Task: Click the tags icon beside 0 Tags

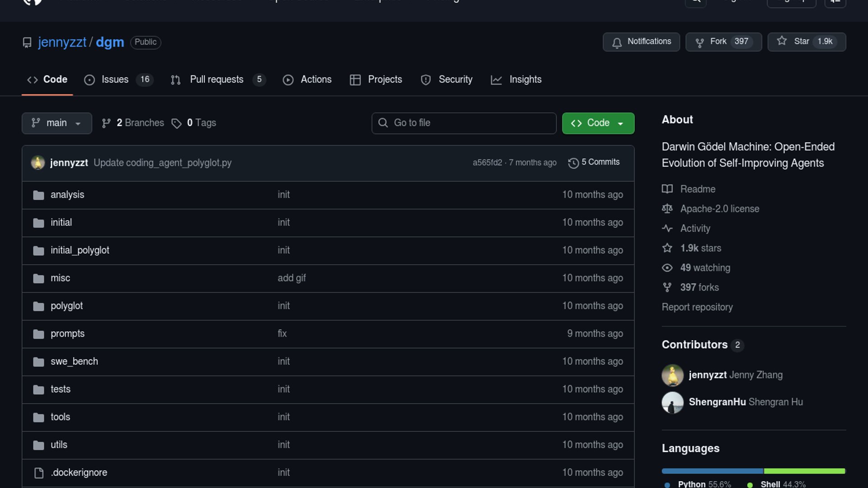Action: coord(176,123)
